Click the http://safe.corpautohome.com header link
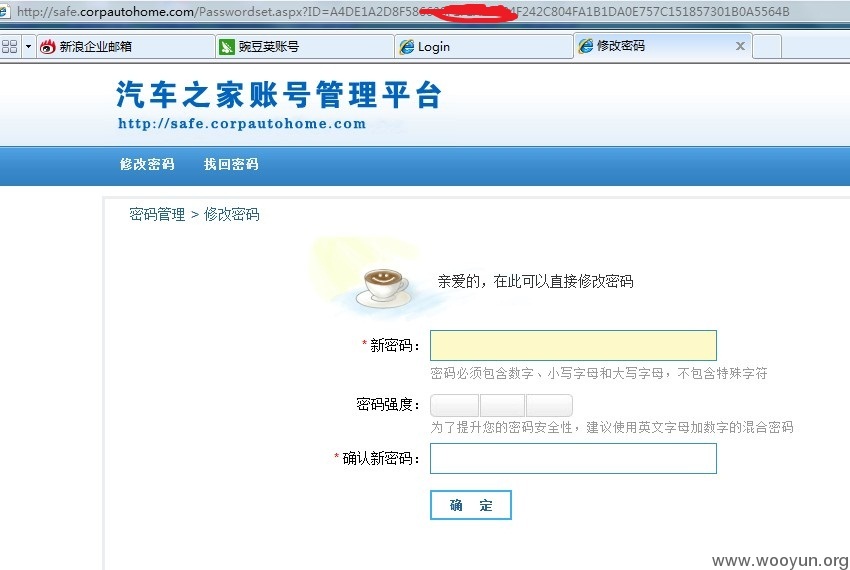This screenshot has width=850, height=570. click(242, 124)
